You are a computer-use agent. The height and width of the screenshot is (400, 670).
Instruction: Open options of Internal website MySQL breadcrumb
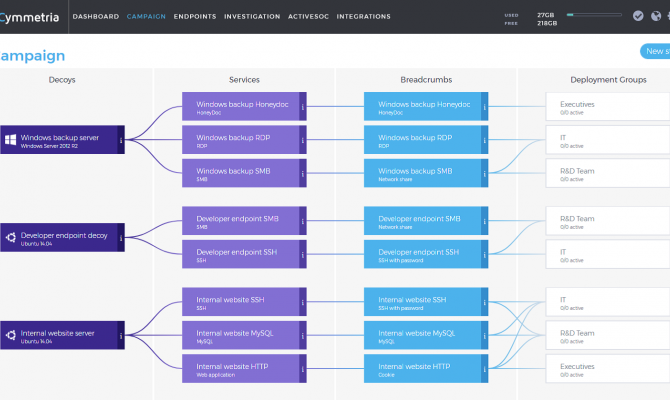485,335
